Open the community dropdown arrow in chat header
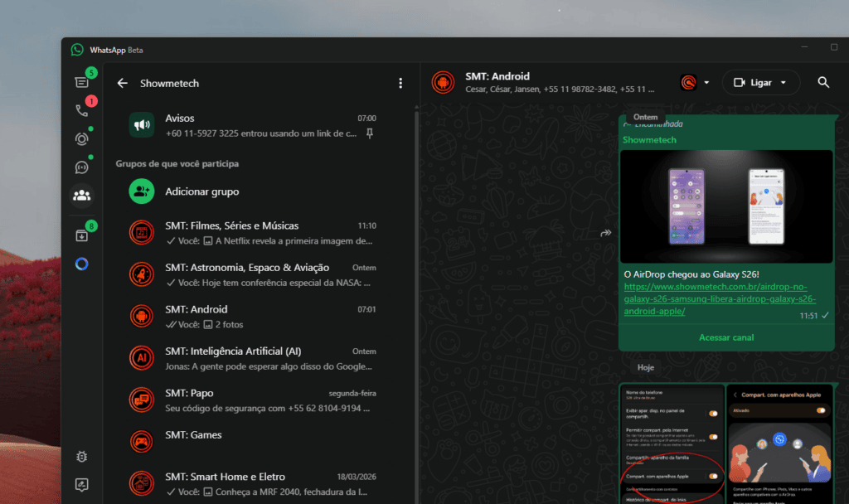The image size is (849, 504). [x=706, y=83]
